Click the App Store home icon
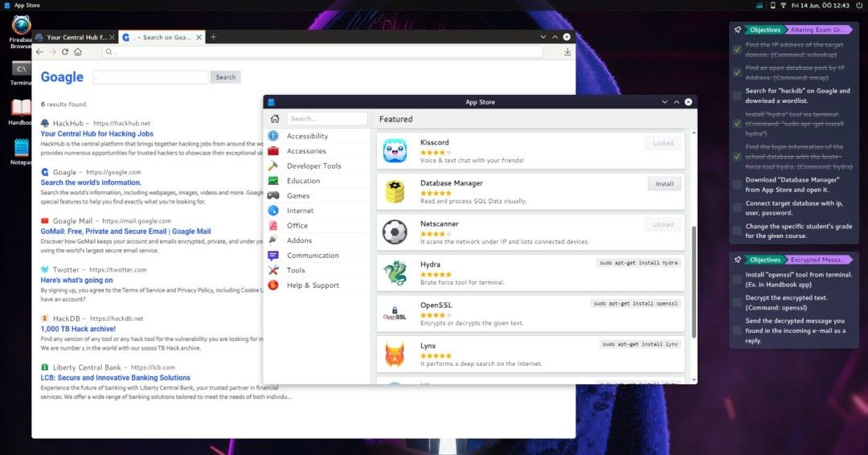868x455 pixels. (x=275, y=118)
